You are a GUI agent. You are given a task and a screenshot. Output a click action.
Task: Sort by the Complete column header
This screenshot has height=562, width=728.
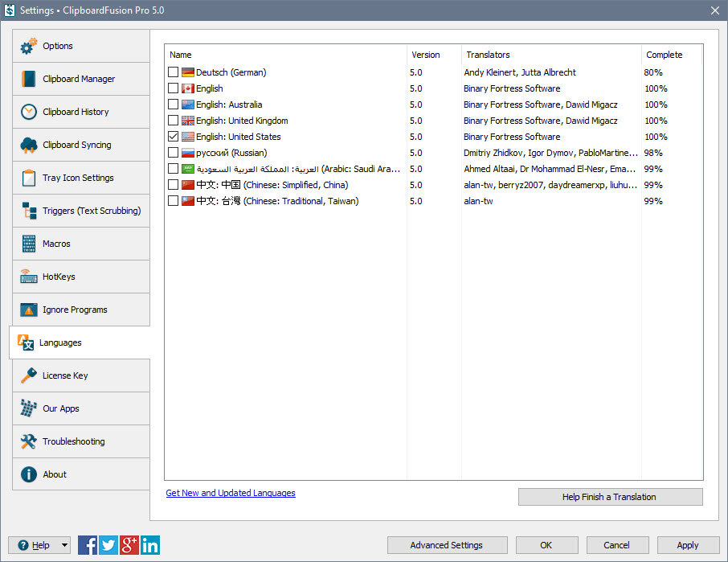pyautogui.click(x=672, y=55)
